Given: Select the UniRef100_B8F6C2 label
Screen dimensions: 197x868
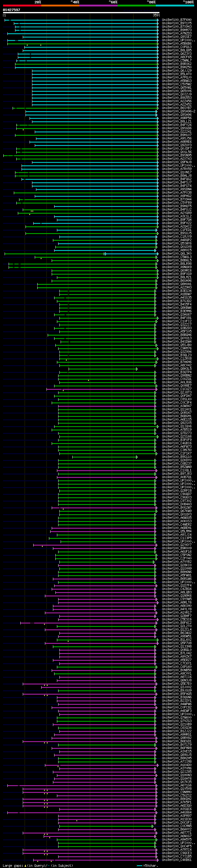Looking at the screenshot, I should tap(177, 623).
